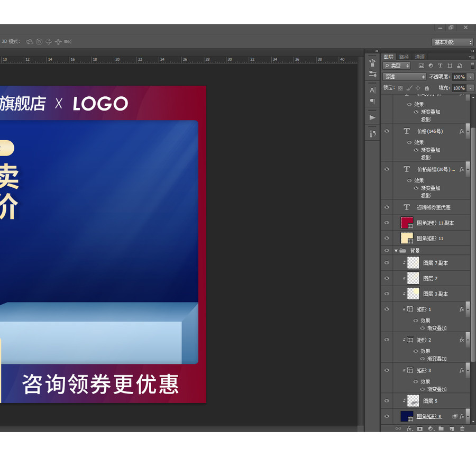
Task: Switch to the 路径 tab
Action: coord(404,57)
